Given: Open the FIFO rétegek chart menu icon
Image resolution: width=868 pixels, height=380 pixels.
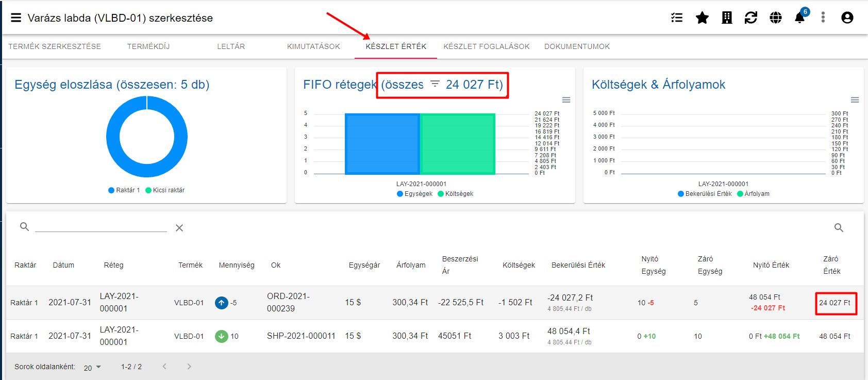Looking at the screenshot, I should [566, 100].
